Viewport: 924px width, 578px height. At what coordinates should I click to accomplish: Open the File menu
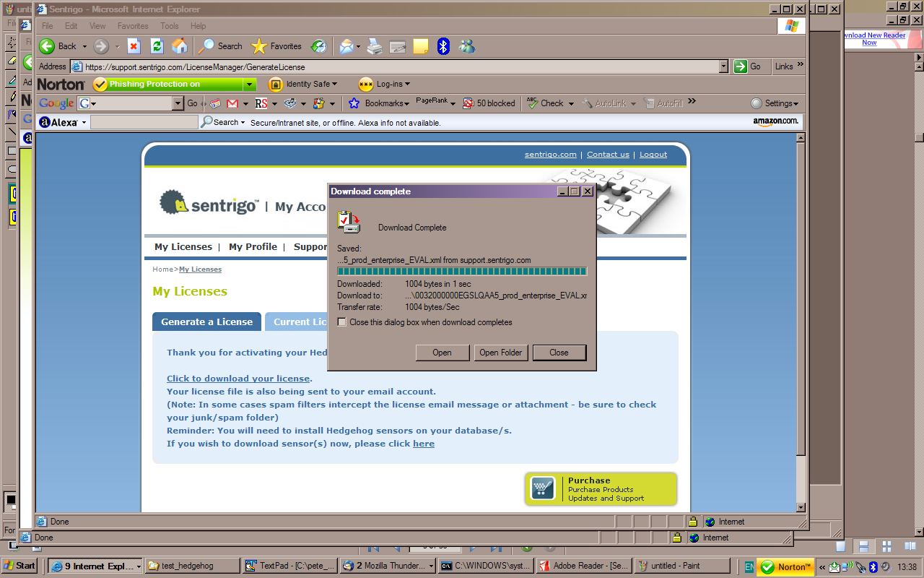pyautogui.click(x=47, y=26)
